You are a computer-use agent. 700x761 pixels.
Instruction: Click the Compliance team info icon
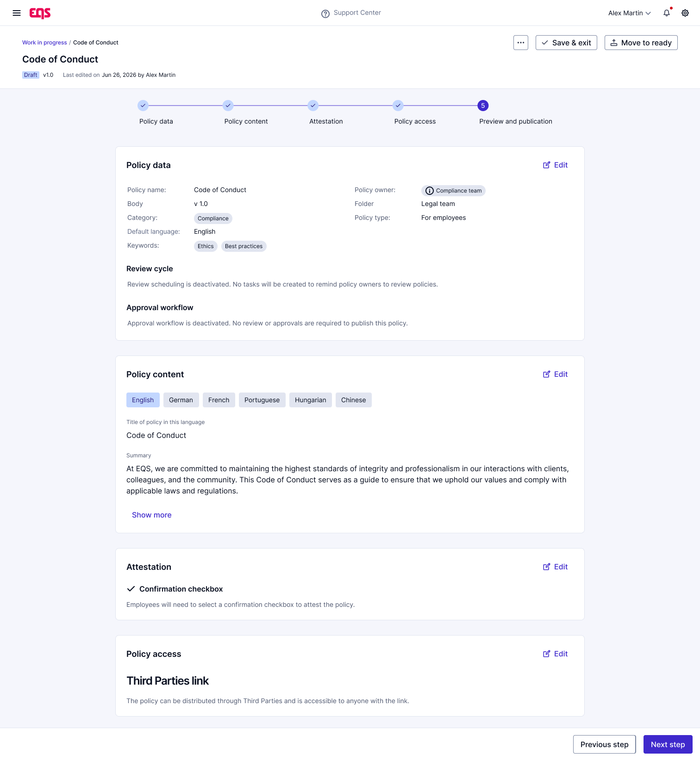(430, 191)
